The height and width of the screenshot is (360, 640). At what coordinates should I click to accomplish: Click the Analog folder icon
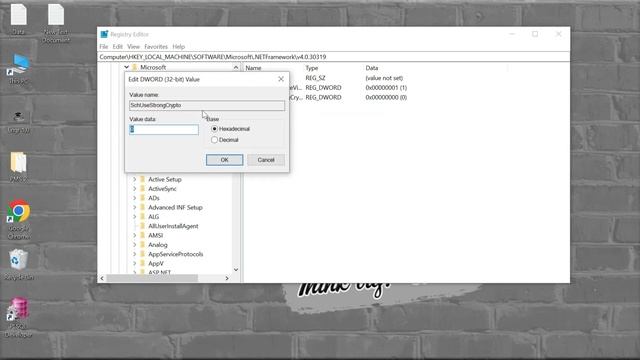[142, 245]
